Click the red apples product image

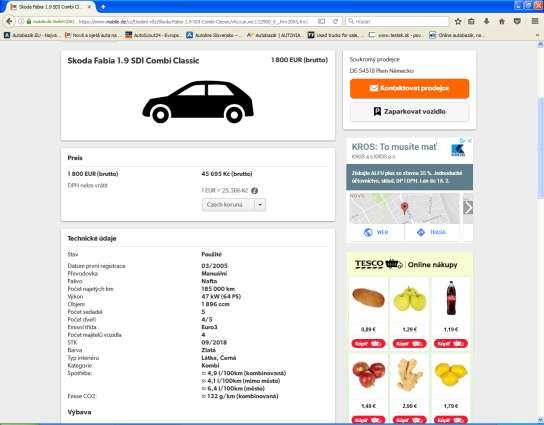point(368,374)
